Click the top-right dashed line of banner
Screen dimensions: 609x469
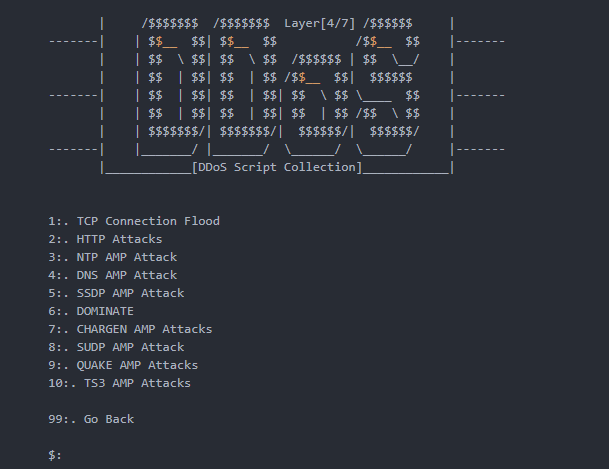coord(481,41)
